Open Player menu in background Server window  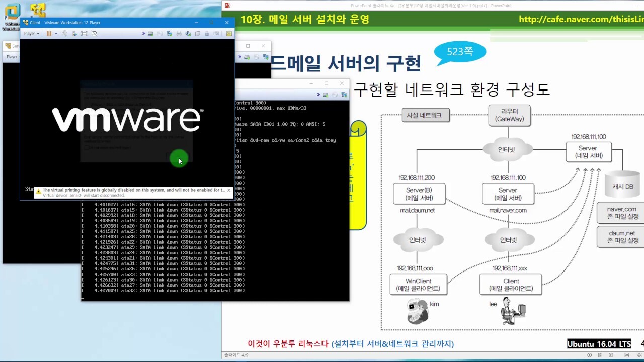coord(12,57)
